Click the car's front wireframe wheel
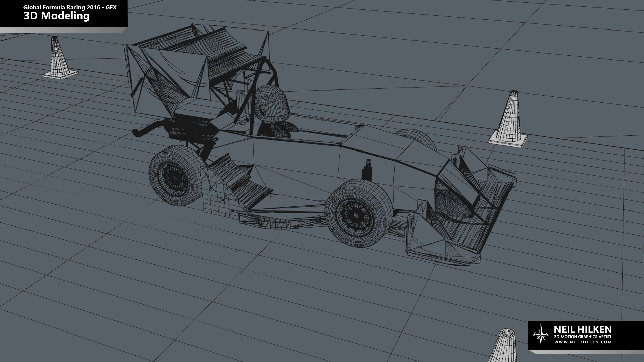The height and width of the screenshot is (362, 644). point(360,213)
